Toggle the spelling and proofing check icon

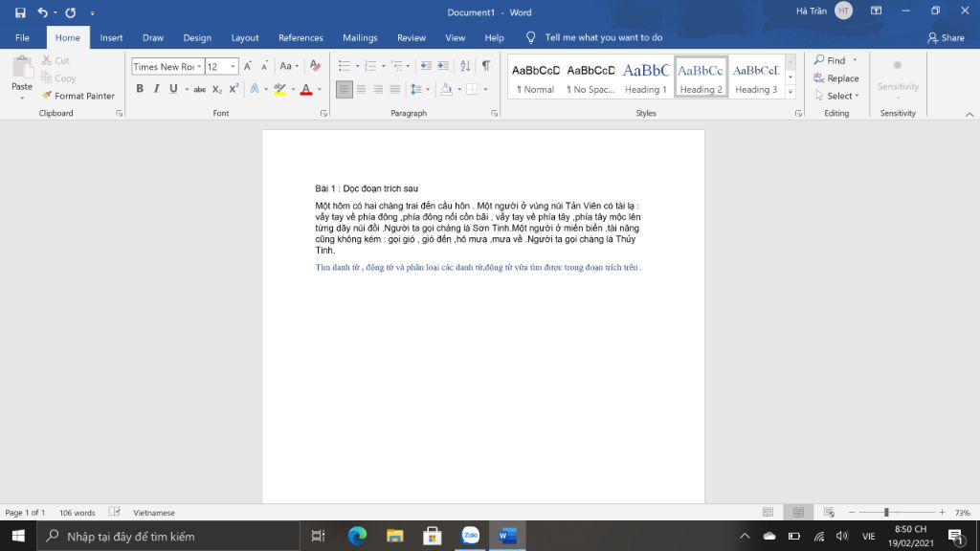click(115, 512)
